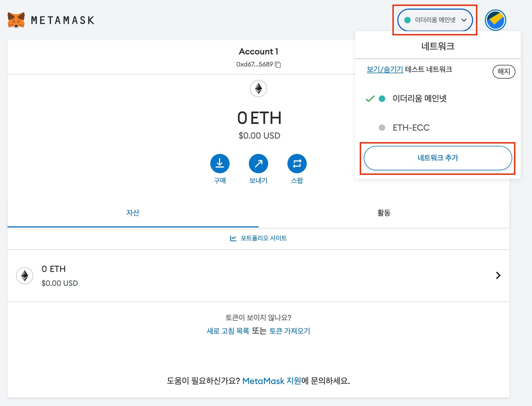Click the Ethereum logo above the balance
The width and height of the screenshot is (532, 406).
tap(258, 88)
